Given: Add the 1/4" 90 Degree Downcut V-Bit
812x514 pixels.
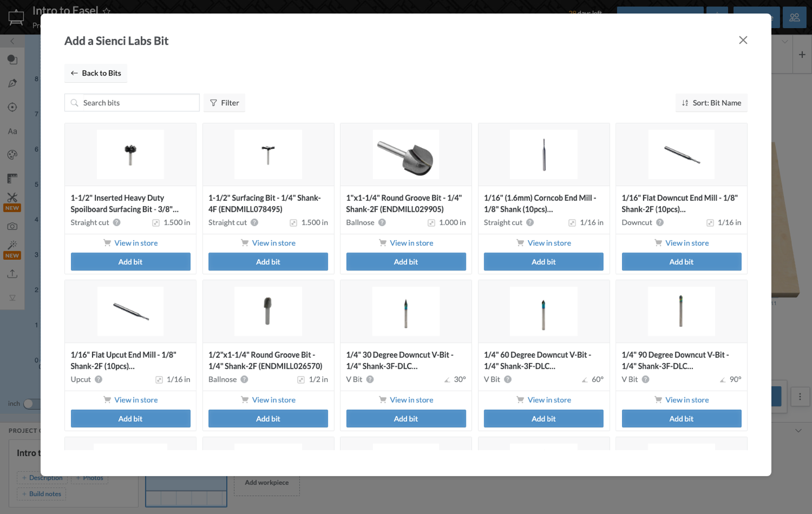Looking at the screenshot, I should pos(682,419).
